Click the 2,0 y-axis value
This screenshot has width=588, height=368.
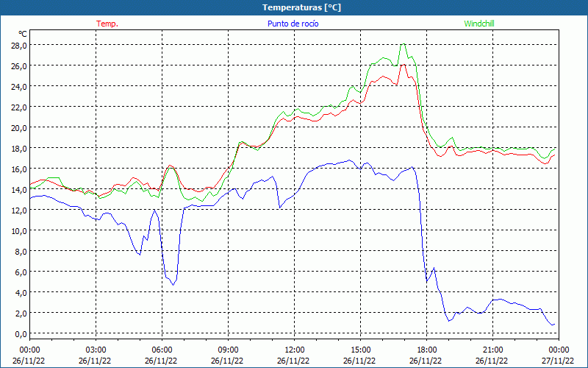pos(21,314)
